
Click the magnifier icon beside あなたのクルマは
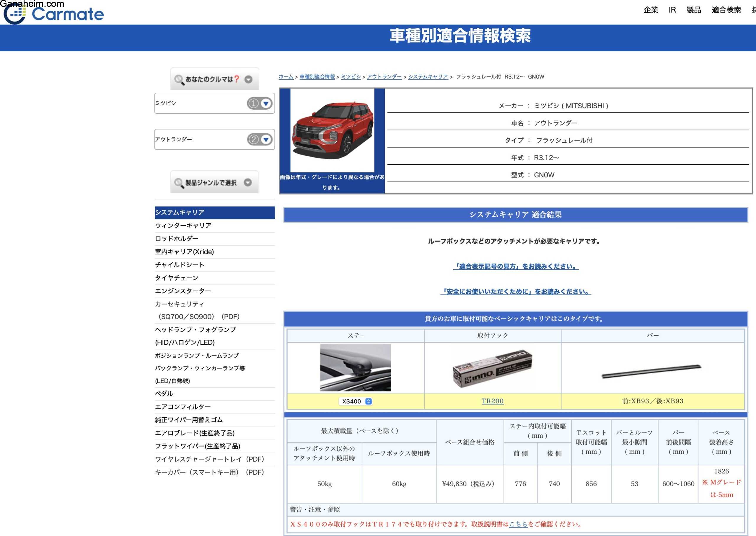179,79
